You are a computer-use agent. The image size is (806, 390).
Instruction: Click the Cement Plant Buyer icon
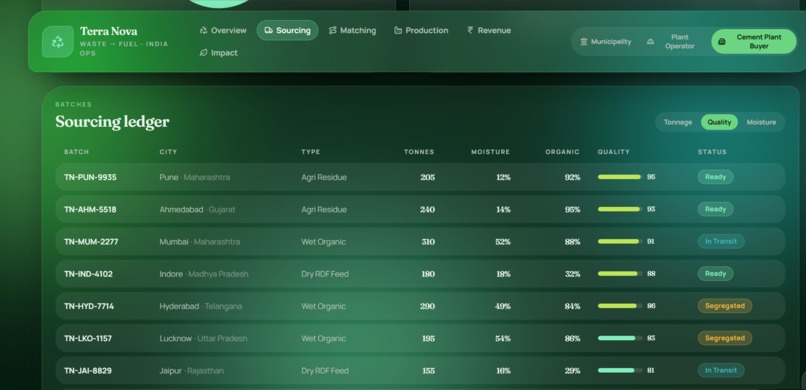click(722, 42)
